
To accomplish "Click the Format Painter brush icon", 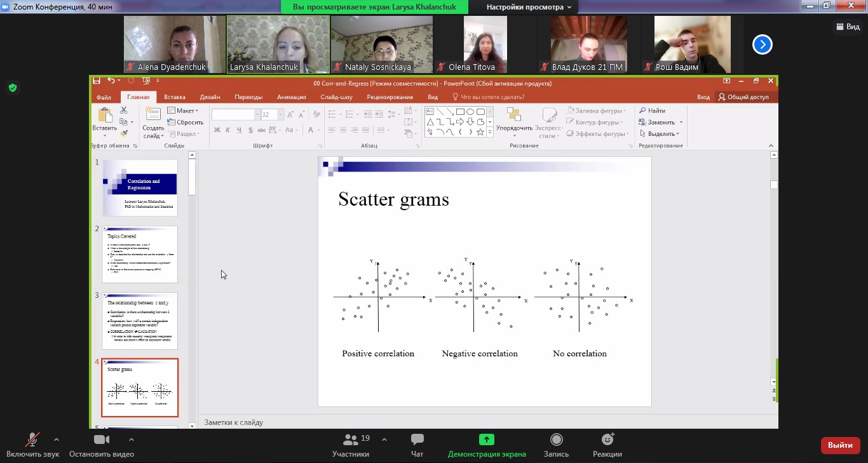I will 124,133.
